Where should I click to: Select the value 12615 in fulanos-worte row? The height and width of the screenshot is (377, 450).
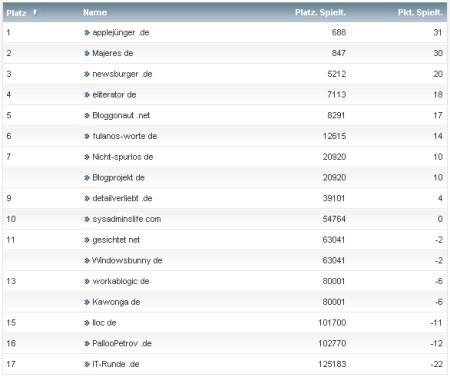coord(334,136)
